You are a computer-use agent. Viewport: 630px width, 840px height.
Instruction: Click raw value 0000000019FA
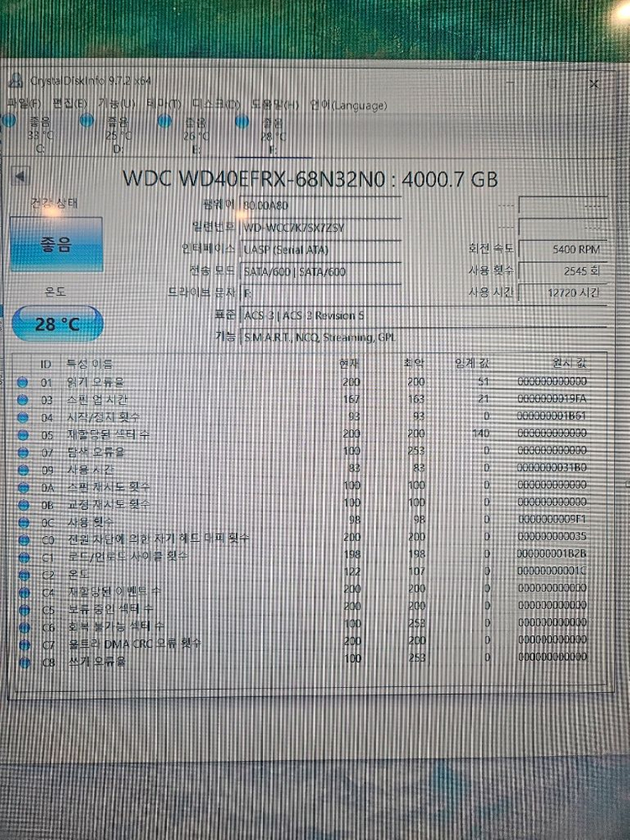click(x=553, y=398)
